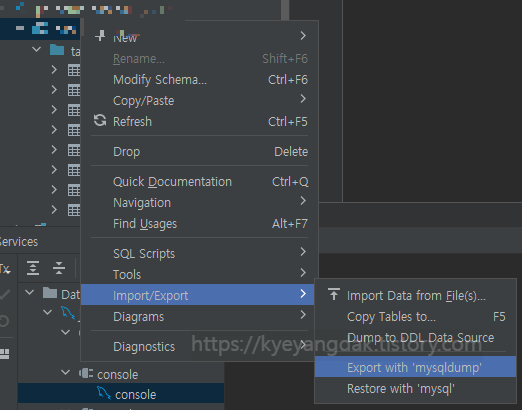Open the SQL Scripts submenu
The width and height of the screenshot is (522, 410).
(x=199, y=254)
